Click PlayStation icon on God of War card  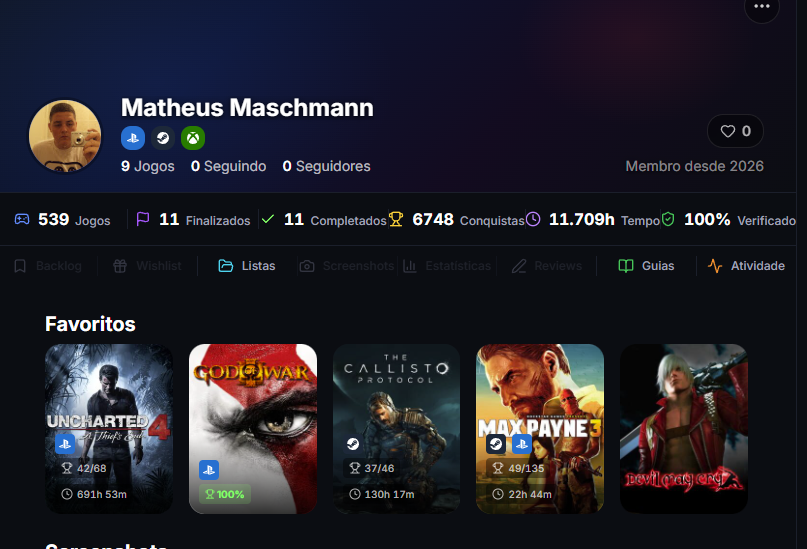209,470
